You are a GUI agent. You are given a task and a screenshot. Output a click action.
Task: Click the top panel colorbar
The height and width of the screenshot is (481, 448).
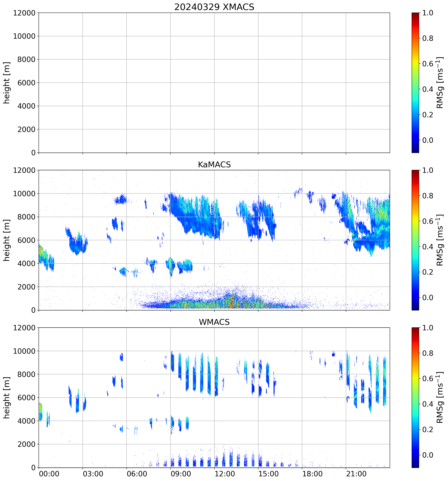click(x=415, y=82)
